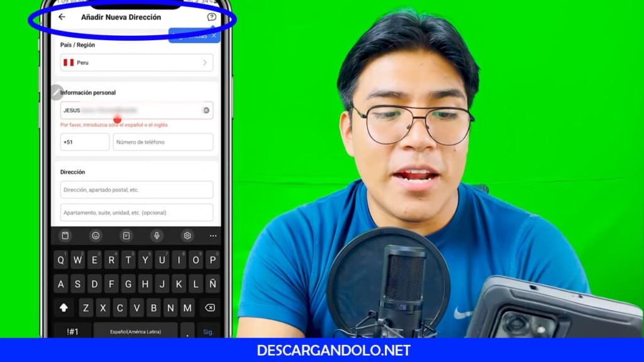Open the clipboard icon on keyboard toolbar
Image resolution: width=644 pixels, height=362 pixels.
tap(65, 236)
